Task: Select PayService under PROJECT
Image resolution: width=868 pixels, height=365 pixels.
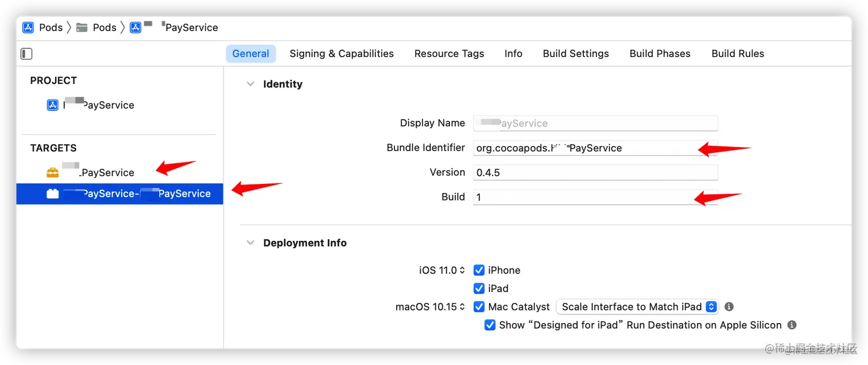Action: (98, 105)
